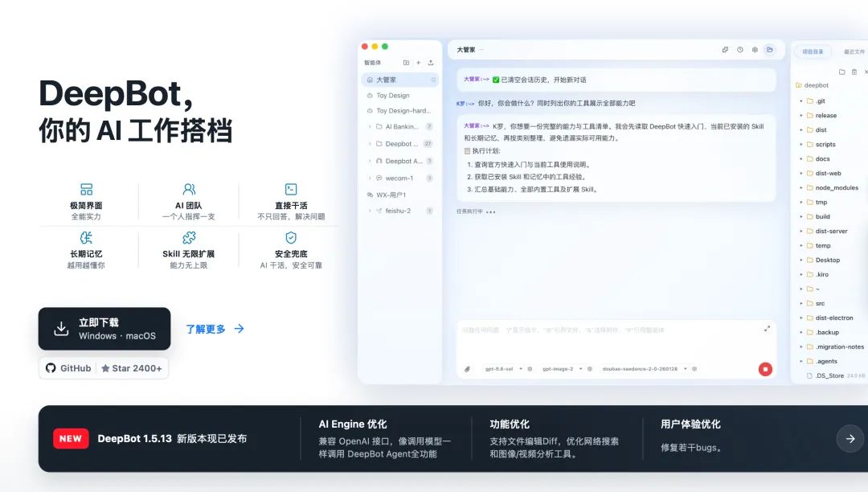Expand the release folder in file tree
Screen dimensions: 868x492
[801, 116]
